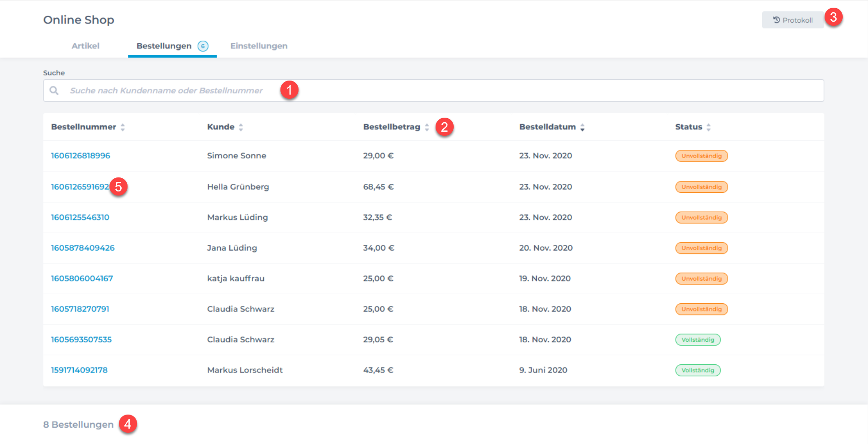Sort by Bestelldatum column arrows
Image resolution: width=868 pixels, height=444 pixels.
582,127
